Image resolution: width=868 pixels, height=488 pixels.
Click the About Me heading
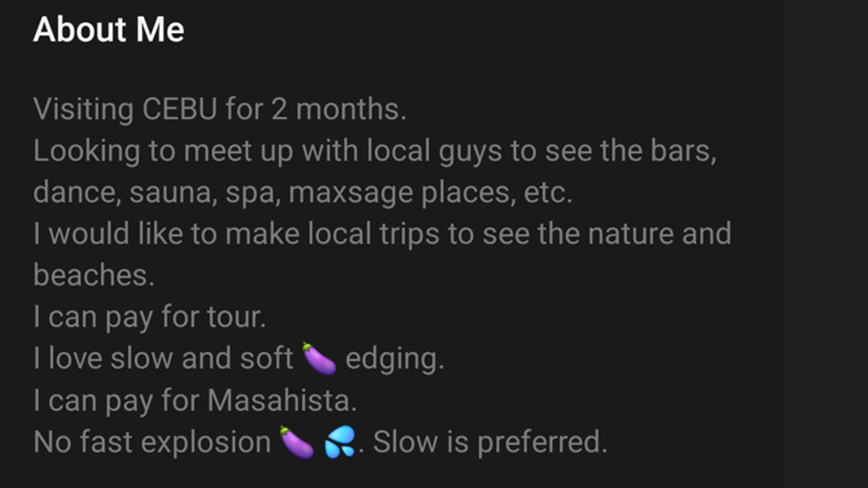tap(109, 29)
